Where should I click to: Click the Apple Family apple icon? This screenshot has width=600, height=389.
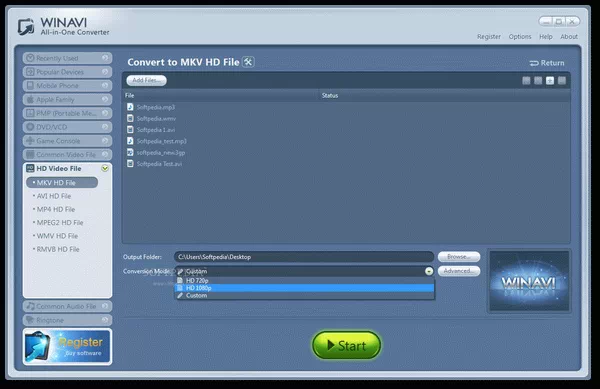click(x=30, y=99)
